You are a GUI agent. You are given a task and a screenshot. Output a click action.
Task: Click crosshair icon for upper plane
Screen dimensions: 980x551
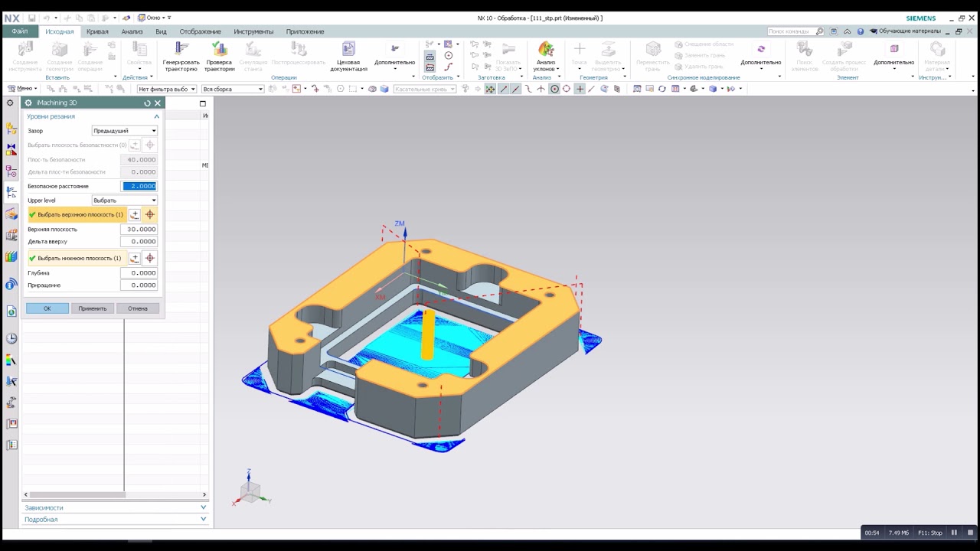coord(150,215)
